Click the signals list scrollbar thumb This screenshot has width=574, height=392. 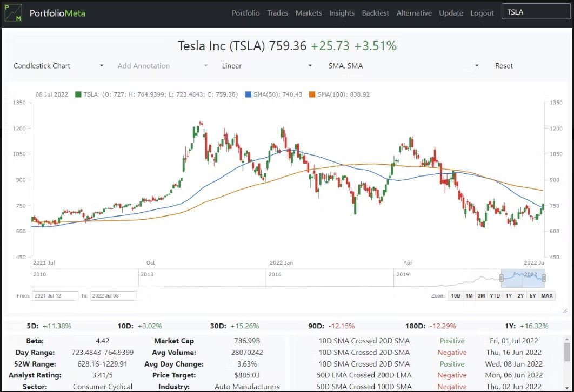click(x=567, y=351)
